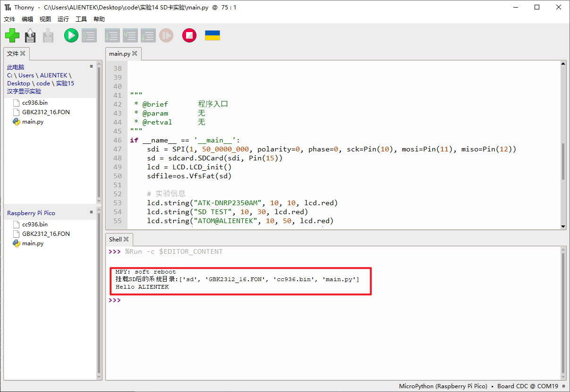Click the Shell scrollbar down arrow
This screenshot has height=392, width=570.
coord(563,376)
